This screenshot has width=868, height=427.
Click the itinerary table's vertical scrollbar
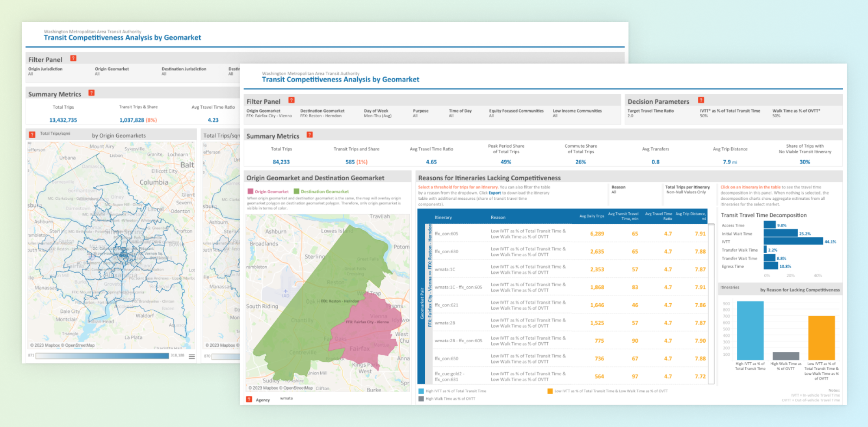(711, 304)
